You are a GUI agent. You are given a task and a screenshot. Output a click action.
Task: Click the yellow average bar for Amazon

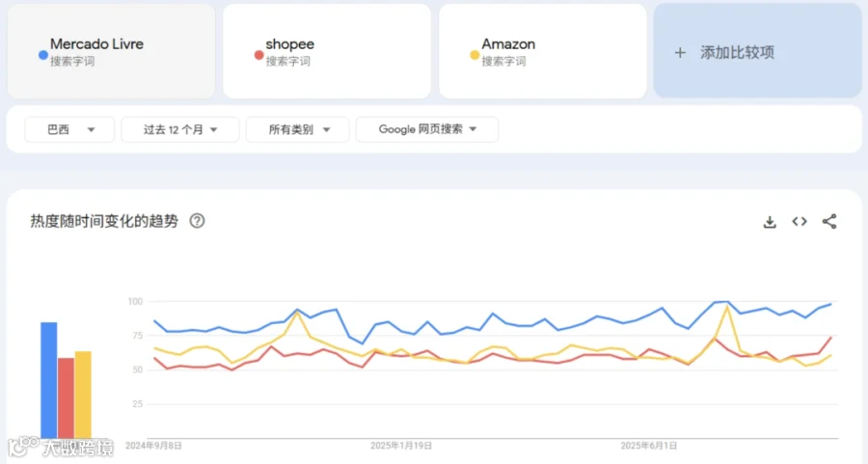[83, 395]
